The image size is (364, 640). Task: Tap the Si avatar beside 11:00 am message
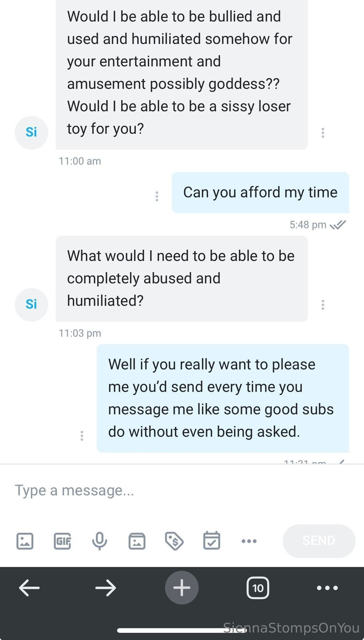(31, 132)
